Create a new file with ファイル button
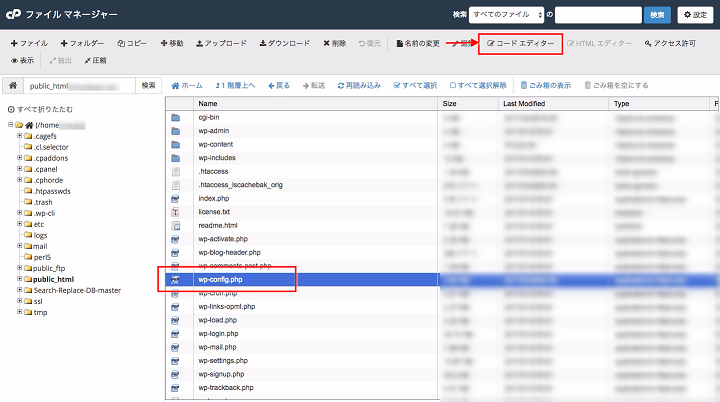This screenshot has height=402, width=720. [29, 43]
